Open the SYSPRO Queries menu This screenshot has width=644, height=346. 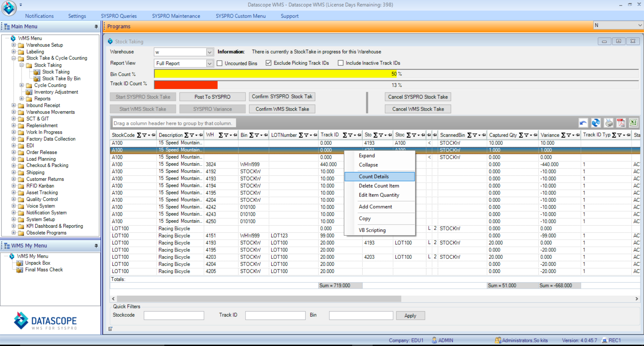tap(119, 16)
